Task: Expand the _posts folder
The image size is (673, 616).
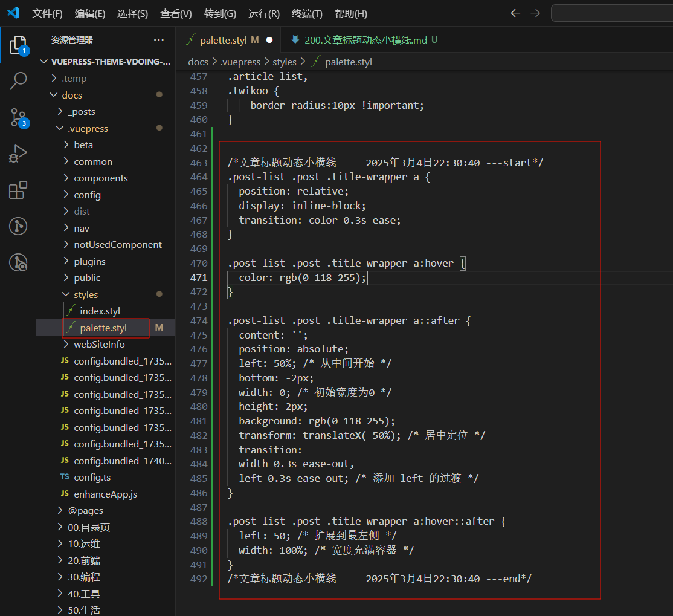Action: click(x=106, y=112)
